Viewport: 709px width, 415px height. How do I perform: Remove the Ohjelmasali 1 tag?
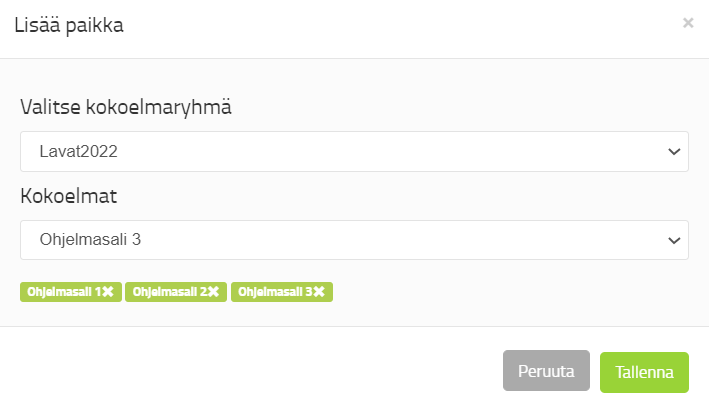click(x=108, y=292)
